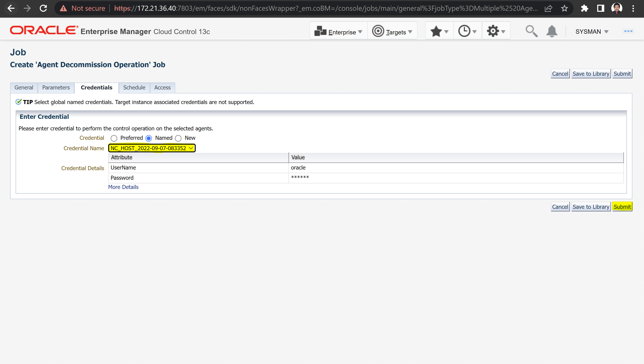Viewport: 644px width, 364px height.
Task: Open notifications bell icon
Action: click(552, 32)
